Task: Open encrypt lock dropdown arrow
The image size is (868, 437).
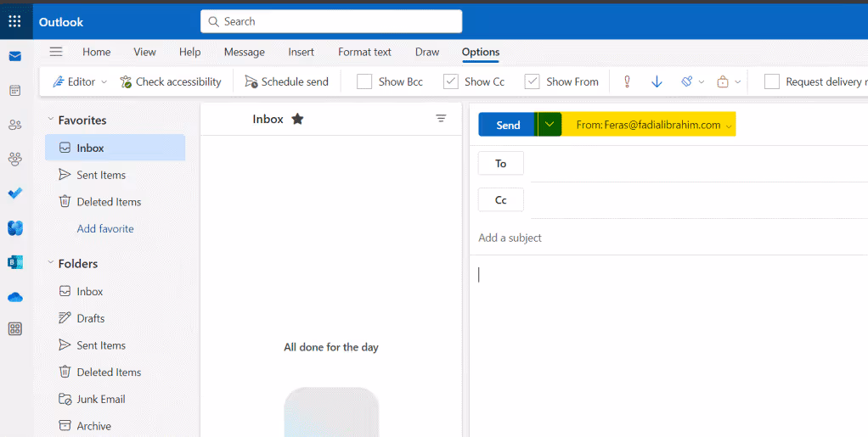Action: point(737,81)
